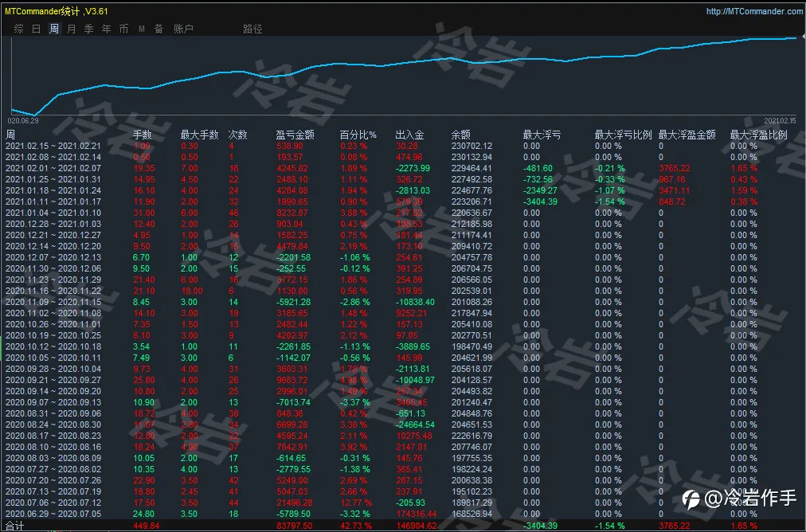Click the deposit value 174316.44

click(416, 514)
